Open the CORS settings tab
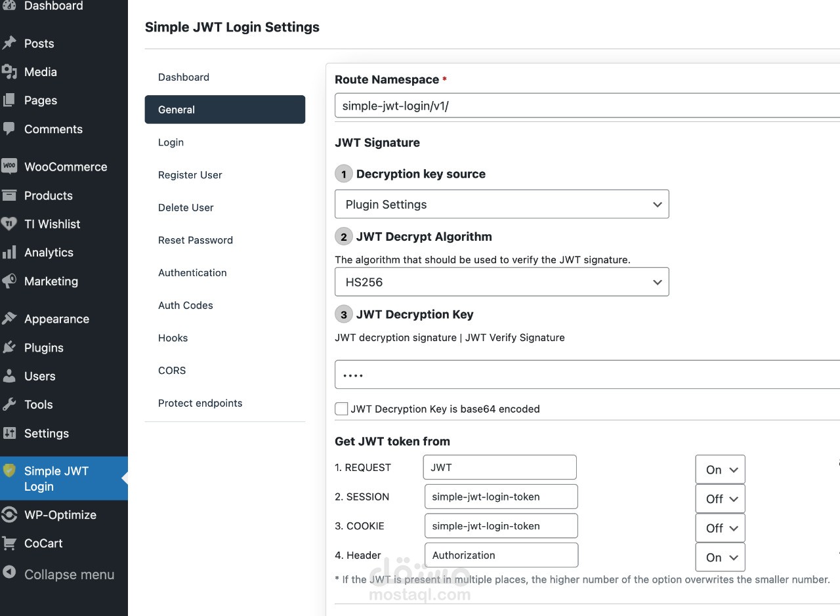This screenshot has height=616, width=840. [x=172, y=370]
